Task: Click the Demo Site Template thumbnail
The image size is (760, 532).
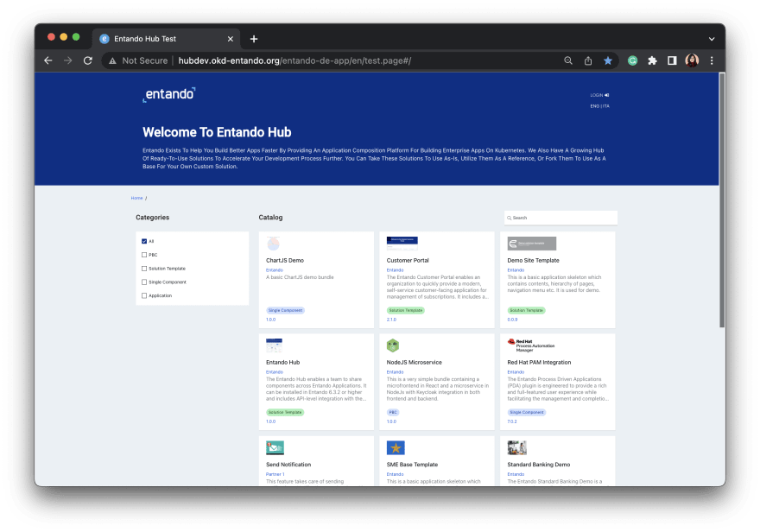Action: (x=532, y=244)
